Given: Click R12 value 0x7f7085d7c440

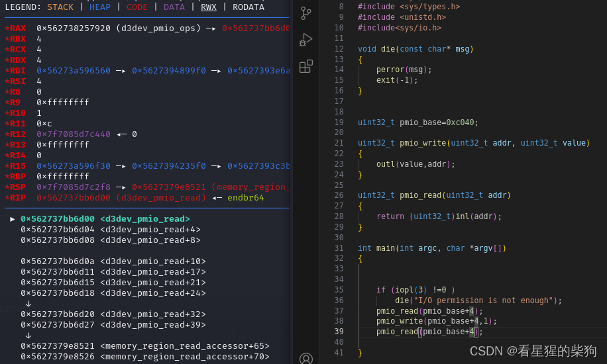Looking at the screenshot, I should [x=74, y=134].
